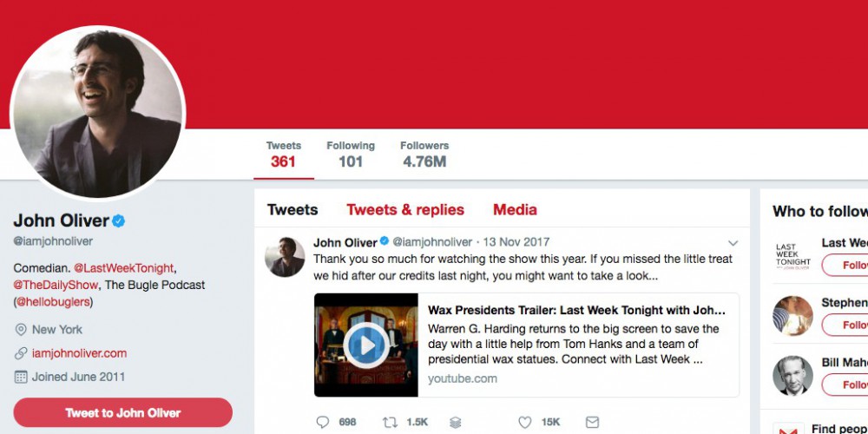Switch to Tweets & replies tab
Screen dimensions: 868x434
405,210
